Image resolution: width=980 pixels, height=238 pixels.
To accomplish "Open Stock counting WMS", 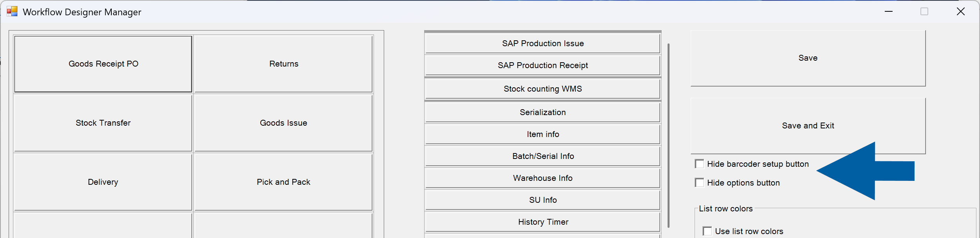I will [x=543, y=89].
